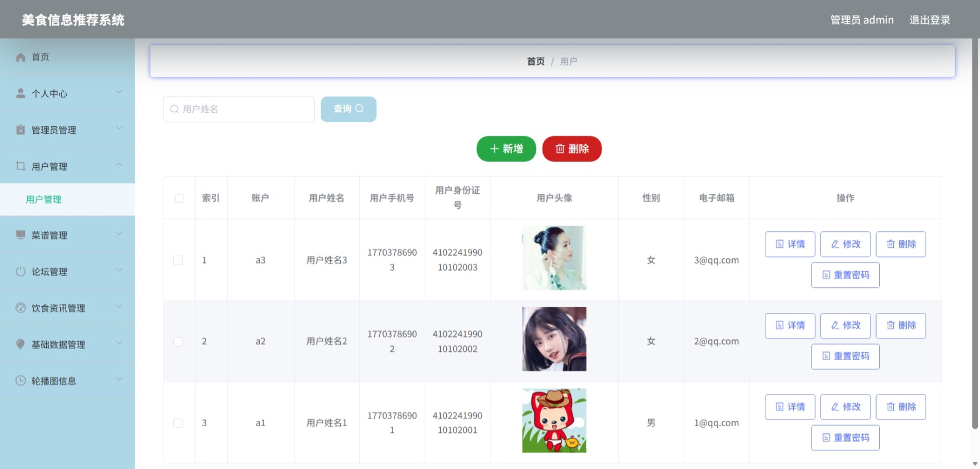Screen dimensions: 980x469
Task: Click the red 删除 batch button
Action: [x=572, y=149]
